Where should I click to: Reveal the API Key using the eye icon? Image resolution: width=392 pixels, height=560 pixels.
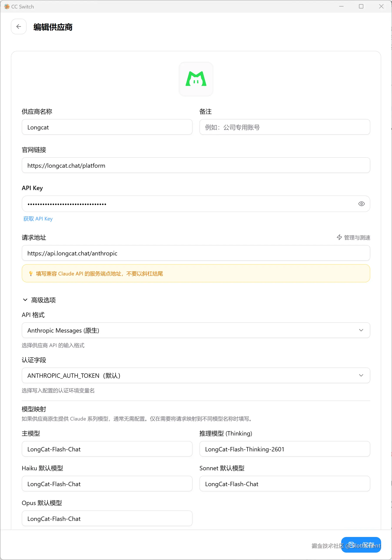(361, 204)
